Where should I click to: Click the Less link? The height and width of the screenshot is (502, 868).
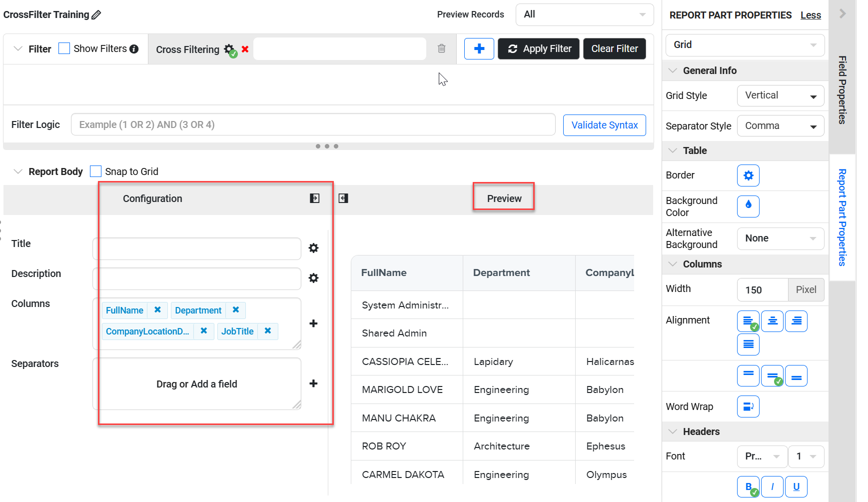pyautogui.click(x=811, y=15)
